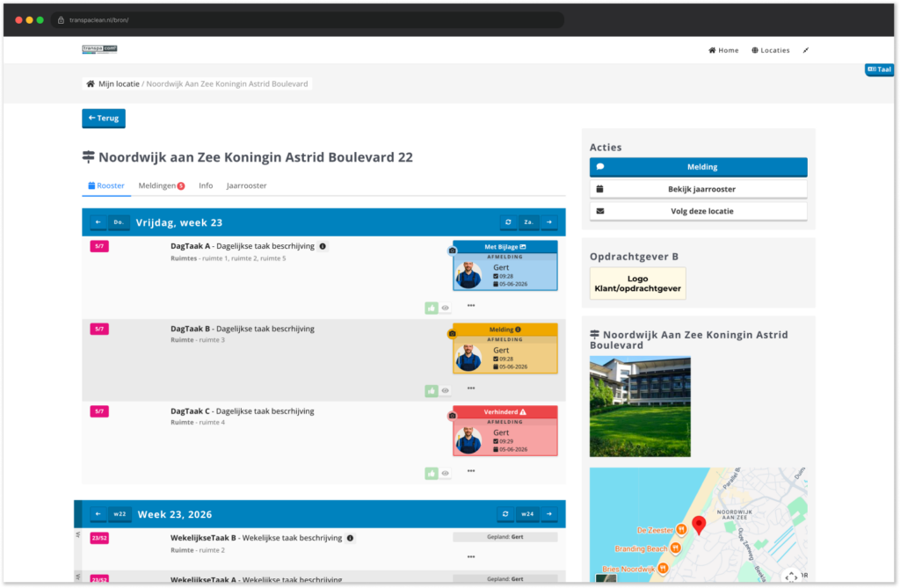Viewport: 900px width, 588px height.
Task: Toggle the eye icon for DagTaak C
Action: pos(445,473)
